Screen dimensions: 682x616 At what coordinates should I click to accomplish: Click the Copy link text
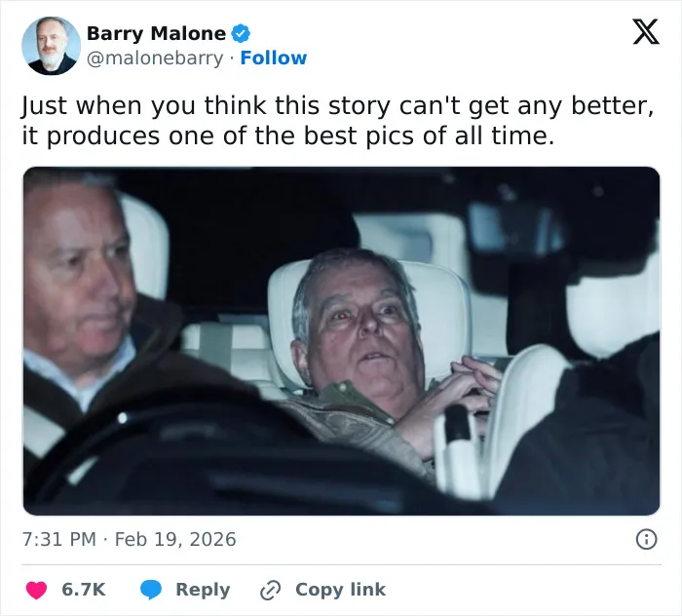[x=341, y=590]
